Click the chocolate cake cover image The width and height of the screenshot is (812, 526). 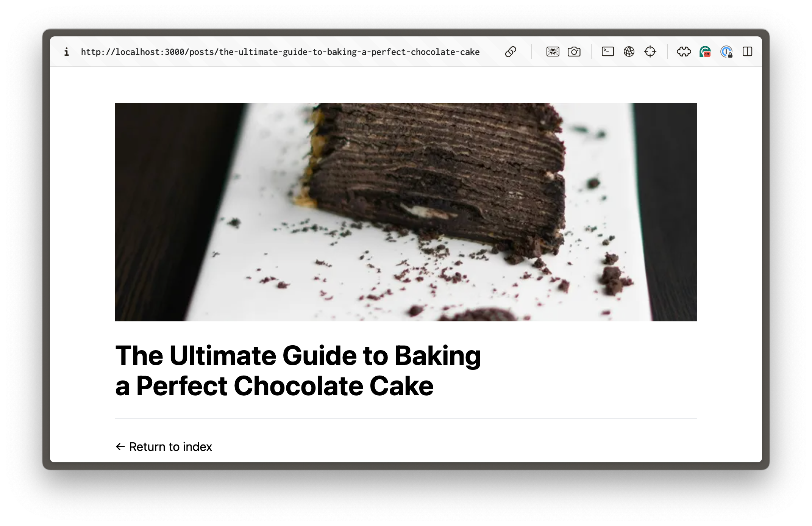pyautogui.click(x=406, y=212)
